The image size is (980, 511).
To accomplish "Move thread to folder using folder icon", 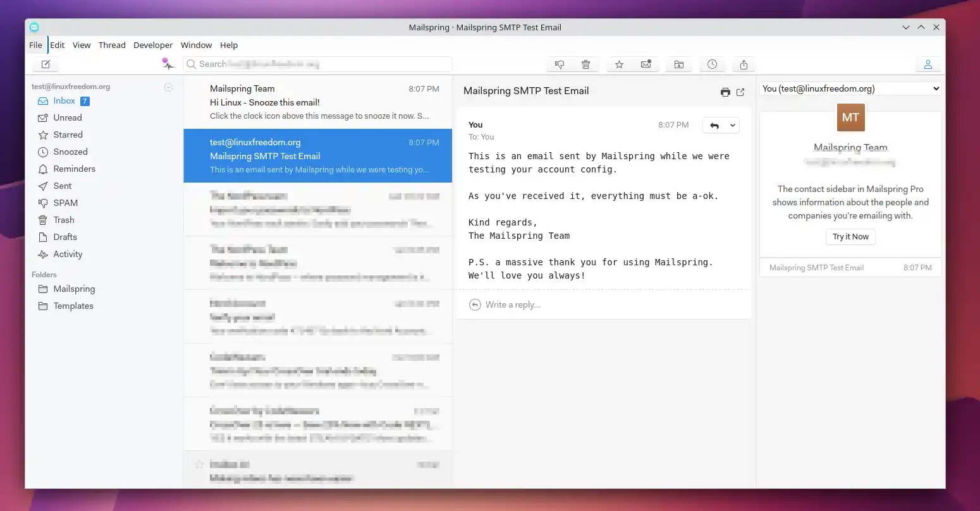I will [678, 64].
